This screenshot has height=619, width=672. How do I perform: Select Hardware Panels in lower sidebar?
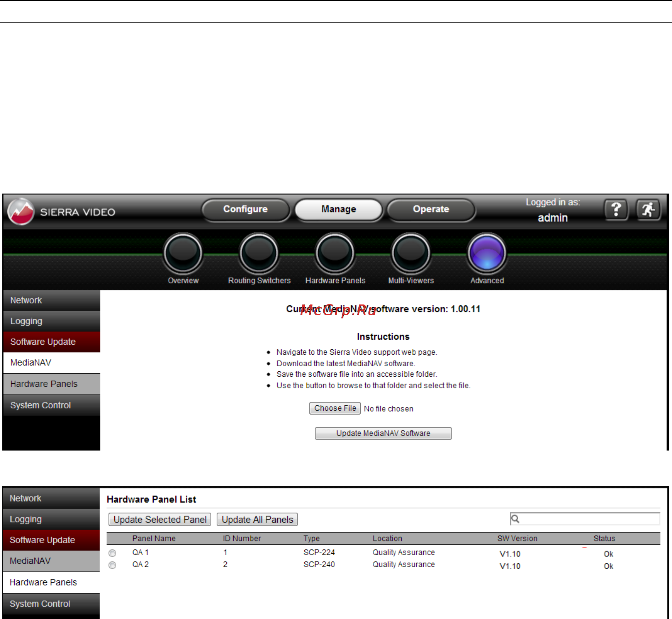click(x=51, y=582)
